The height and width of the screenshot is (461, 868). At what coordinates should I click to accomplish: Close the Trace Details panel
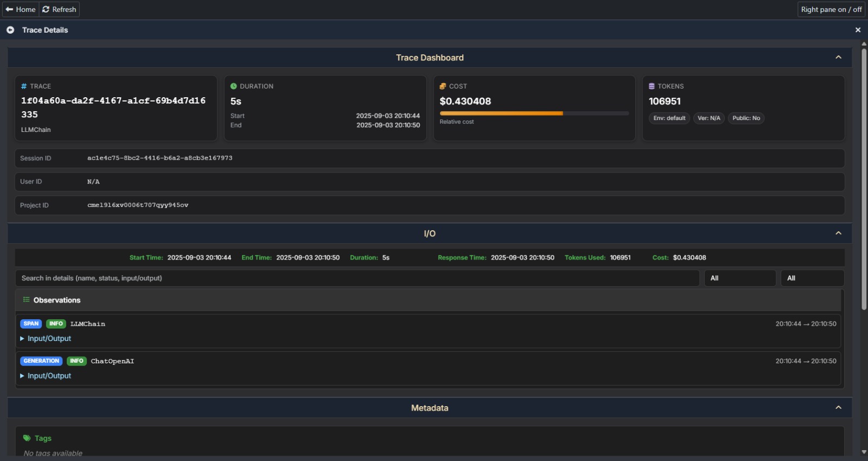coord(858,30)
